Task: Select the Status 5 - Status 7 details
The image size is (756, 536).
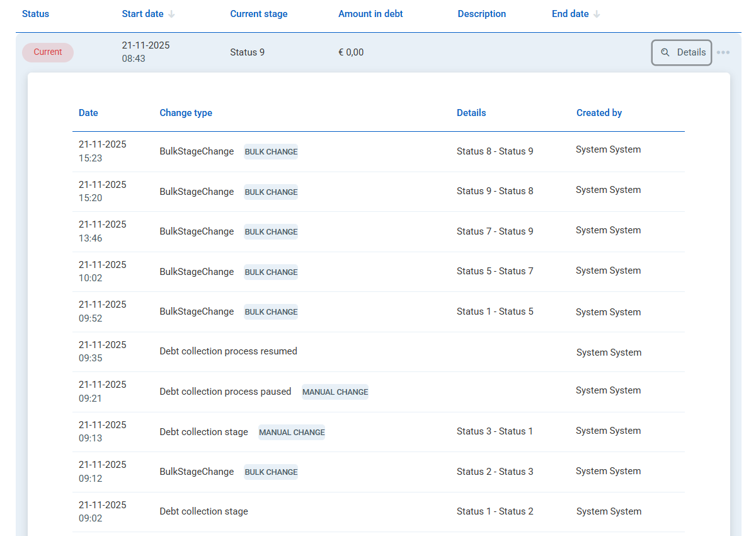Action: click(495, 271)
